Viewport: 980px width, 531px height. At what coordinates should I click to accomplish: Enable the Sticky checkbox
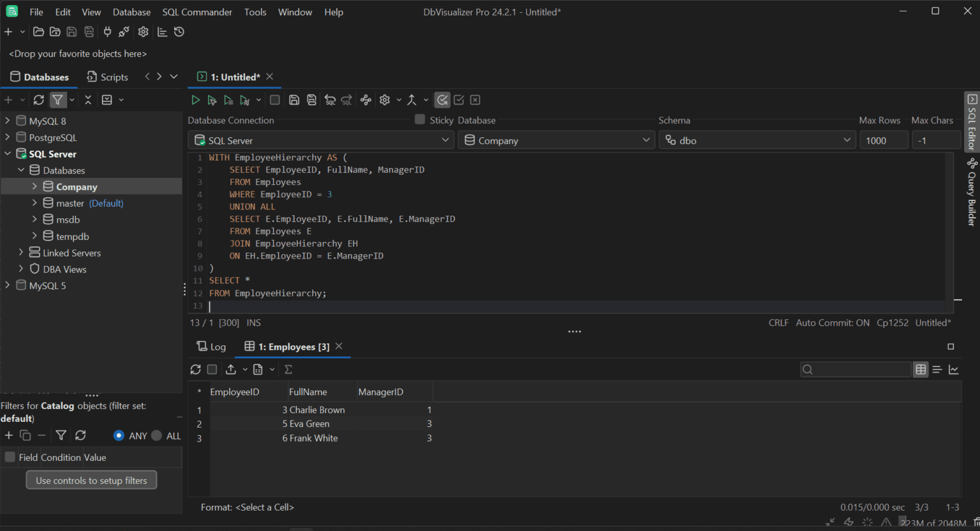click(420, 119)
